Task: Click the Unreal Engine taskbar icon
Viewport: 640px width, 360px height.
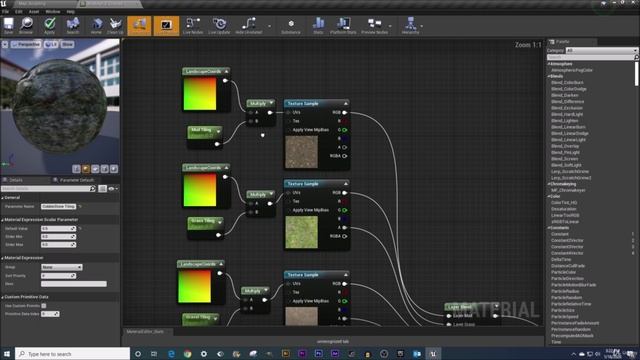Action: click(x=433, y=353)
